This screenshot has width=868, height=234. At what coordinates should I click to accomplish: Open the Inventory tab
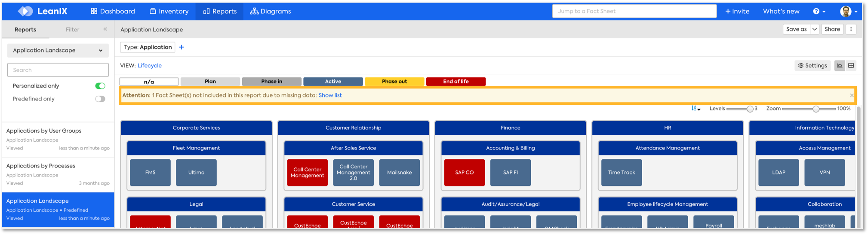tap(169, 11)
